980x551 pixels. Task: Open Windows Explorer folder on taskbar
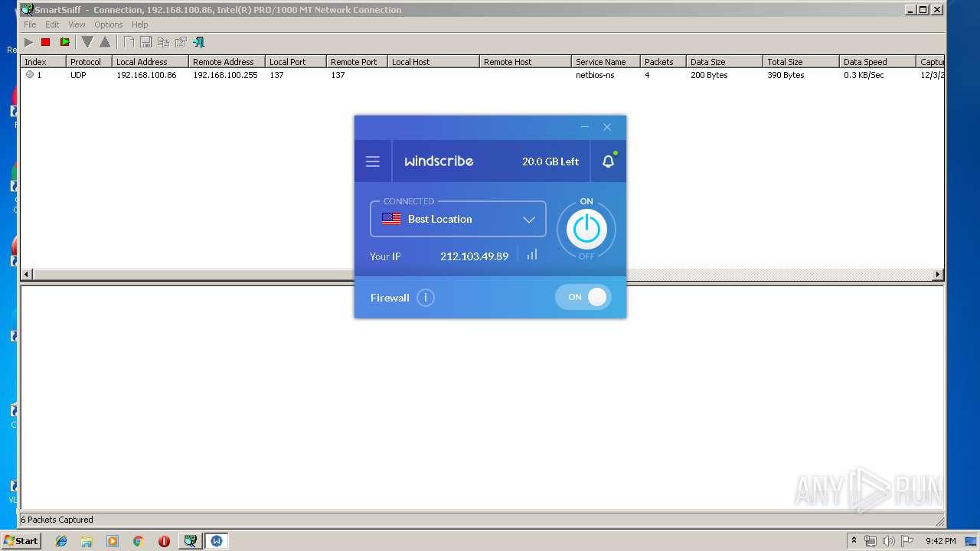click(x=87, y=541)
